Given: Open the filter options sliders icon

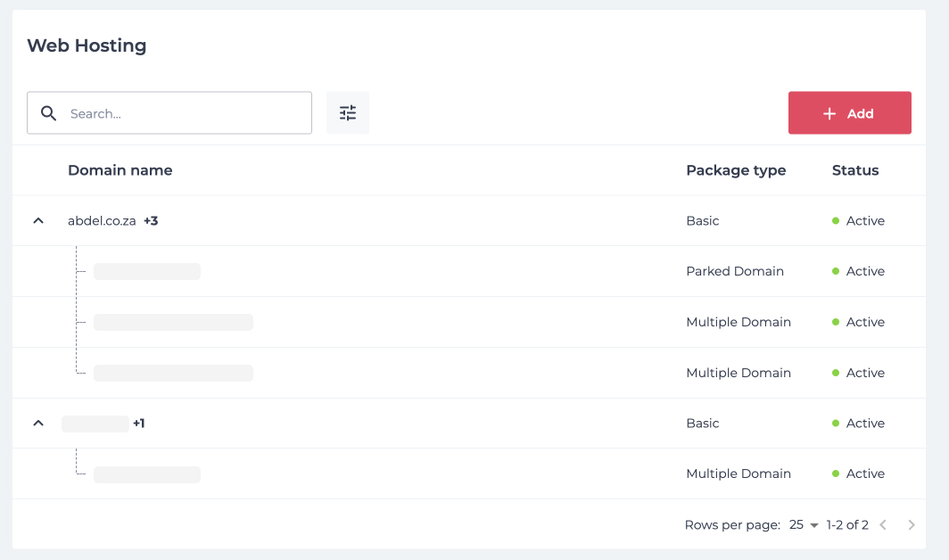Looking at the screenshot, I should pyautogui.click(x=348, y=113).
